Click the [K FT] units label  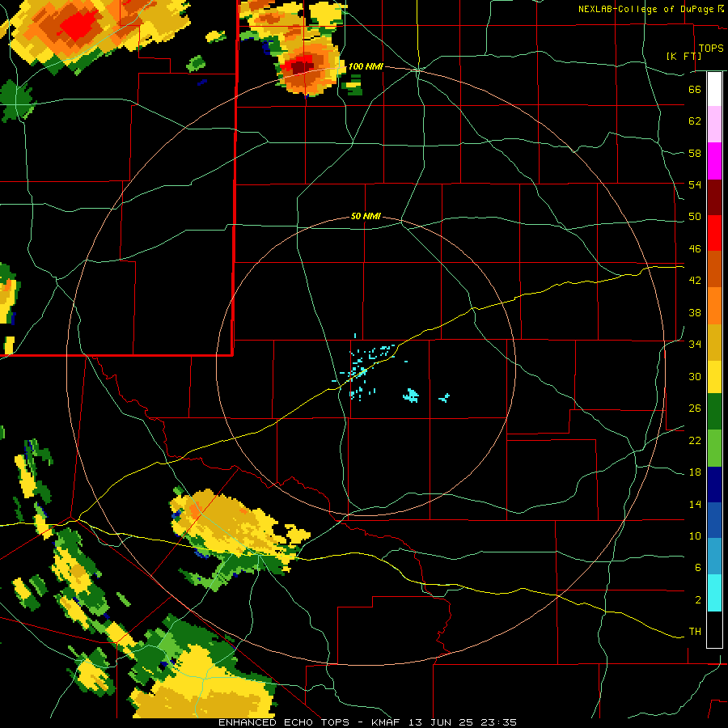tap(684, 56)
